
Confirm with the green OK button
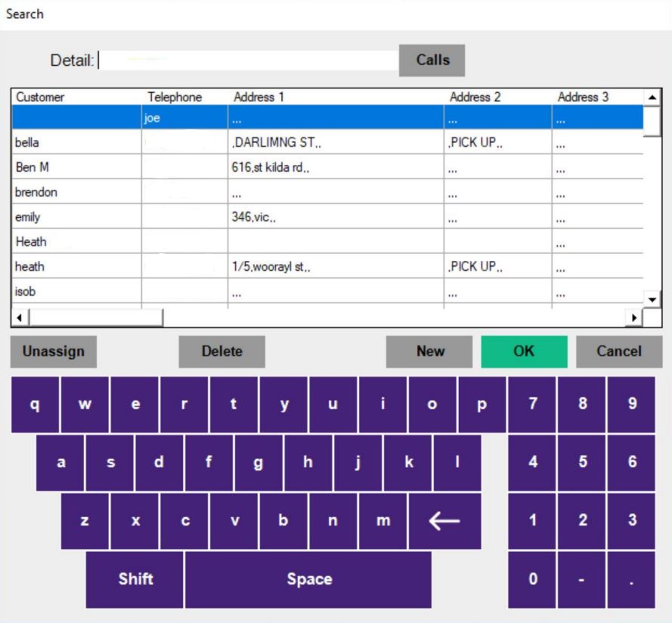(x=524, y=352)
